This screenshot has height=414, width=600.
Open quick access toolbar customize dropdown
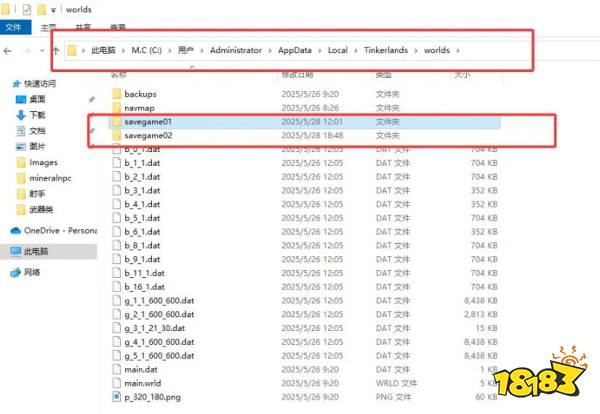pyautogui.click(x=53, y=10)
